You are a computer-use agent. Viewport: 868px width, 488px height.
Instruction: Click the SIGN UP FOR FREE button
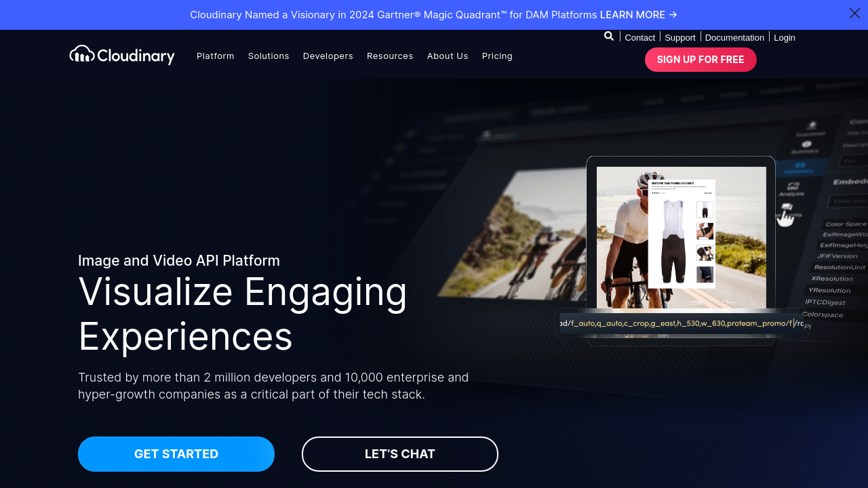coord(701,60)
